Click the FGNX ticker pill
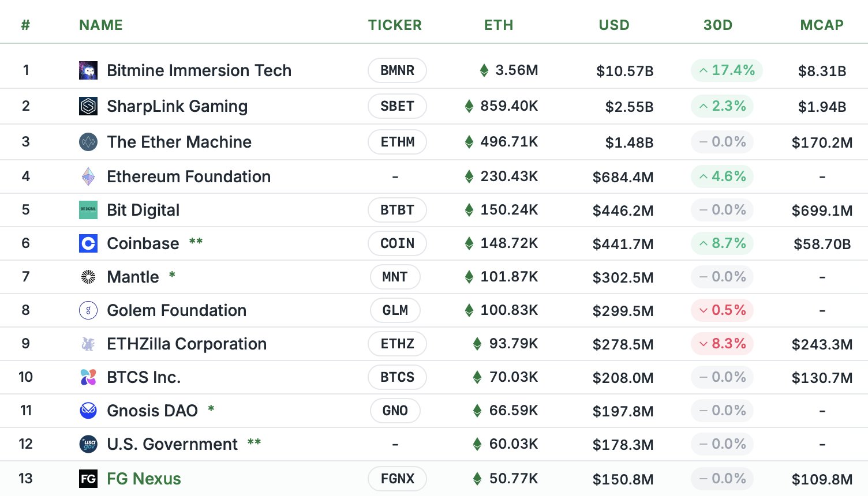The image size is (868, 496). 397,479
